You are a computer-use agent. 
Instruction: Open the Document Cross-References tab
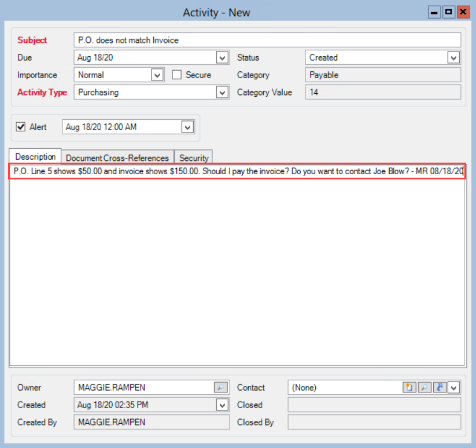click(x=117, y=157)
